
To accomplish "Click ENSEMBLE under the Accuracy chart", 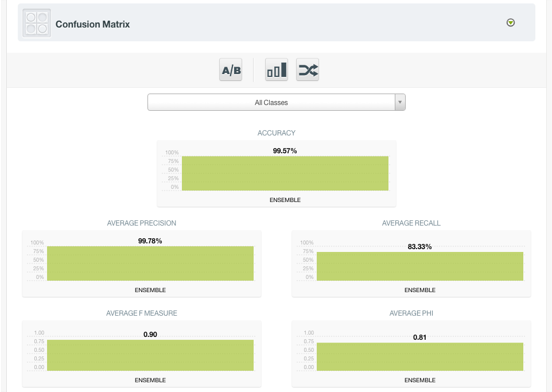I will (285, 200).
